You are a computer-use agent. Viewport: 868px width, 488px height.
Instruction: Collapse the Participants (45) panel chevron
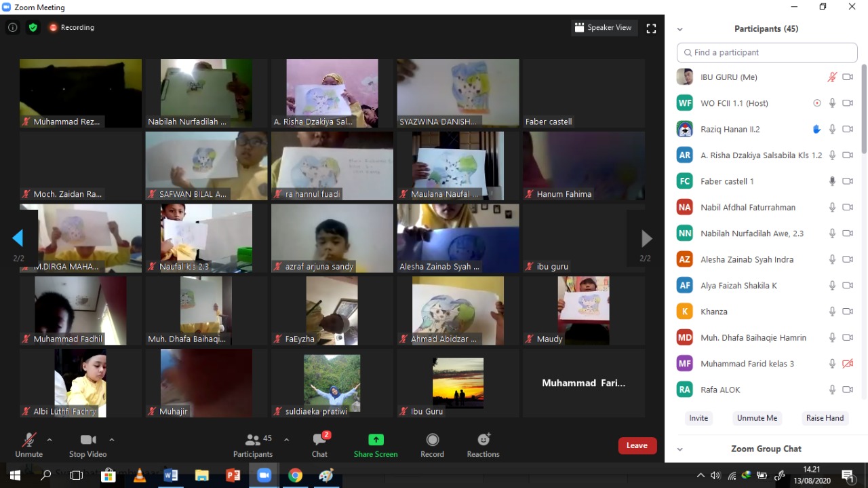[680, 29]
